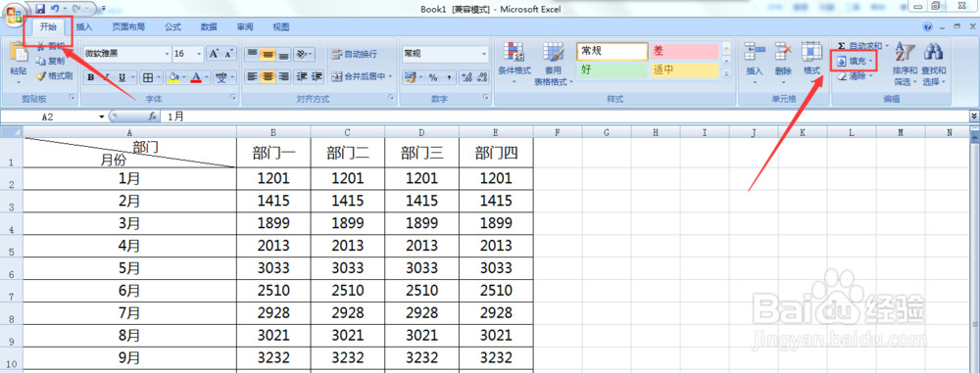Toggle middle vertical alignment
This screenshot has height=373, width=980.
(x=269, y=54)
